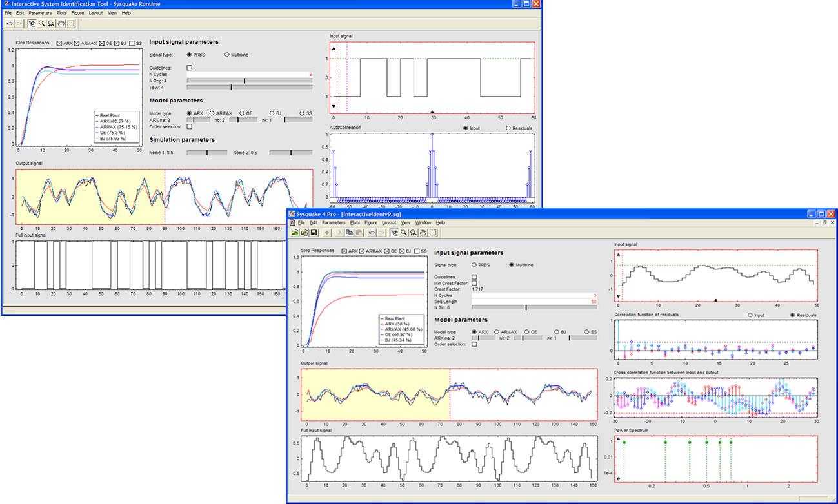Select PRBS signal type in Sysquake 4 Pro
This screenshot has width=838, height=504.
475,265
